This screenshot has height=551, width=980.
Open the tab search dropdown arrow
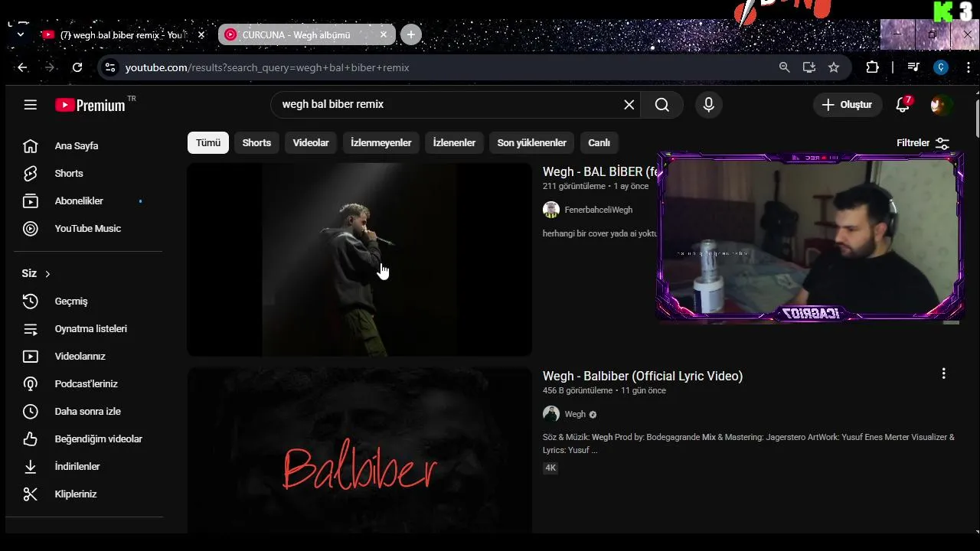coord(21,35)
